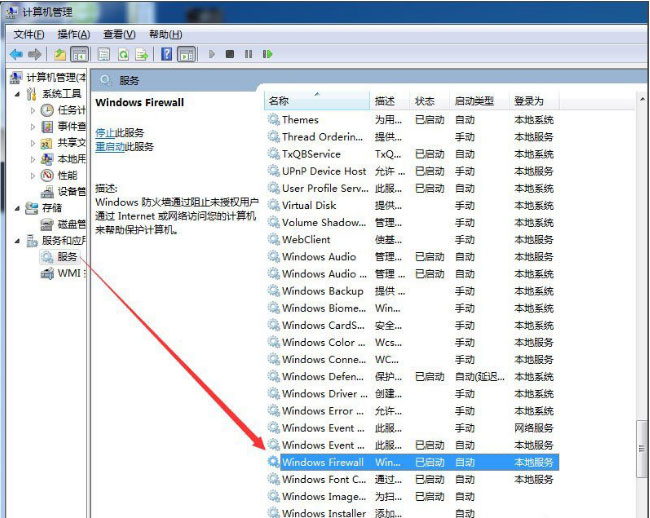
Task: Click the gear icon of Themes service
Action: tap(274, 120)
